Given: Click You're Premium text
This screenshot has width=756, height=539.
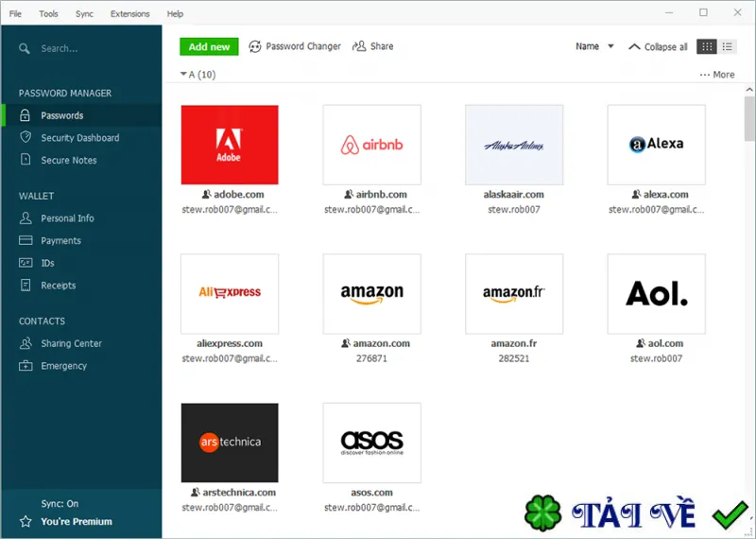Looking at the screenshot, I should [77, 521].
